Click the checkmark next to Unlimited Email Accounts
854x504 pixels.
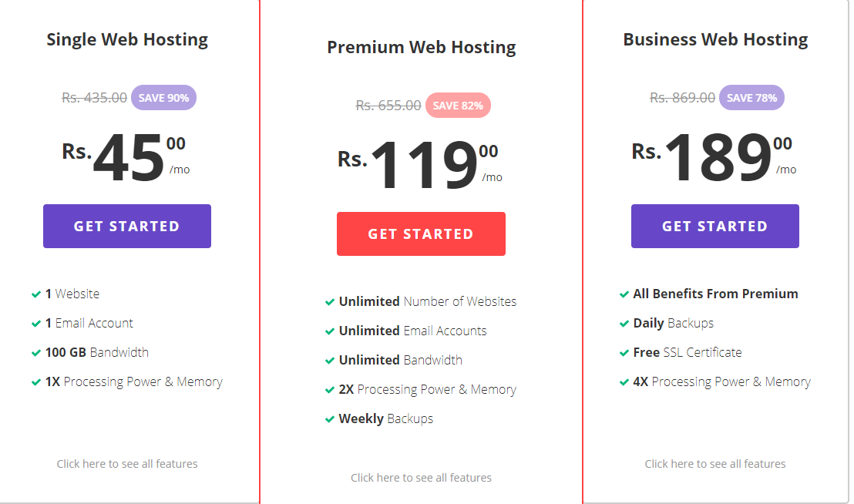click(330, 331)
